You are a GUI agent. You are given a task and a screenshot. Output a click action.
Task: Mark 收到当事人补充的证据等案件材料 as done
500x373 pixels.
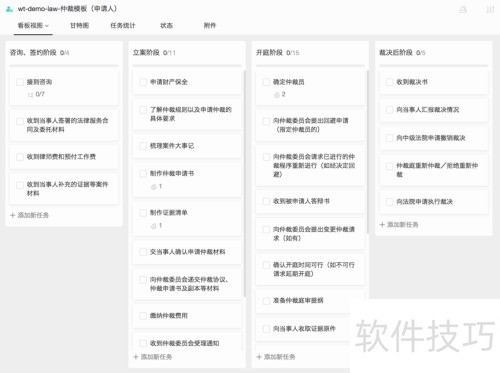20,185
